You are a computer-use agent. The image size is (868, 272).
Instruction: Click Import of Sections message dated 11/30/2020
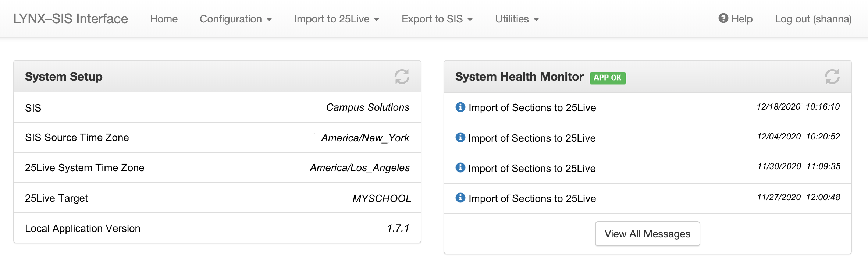(532, 168)
